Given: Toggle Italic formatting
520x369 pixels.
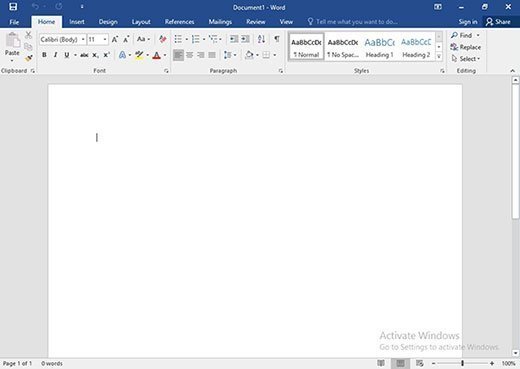Looking at the screenshot, I should click(55, 55).
